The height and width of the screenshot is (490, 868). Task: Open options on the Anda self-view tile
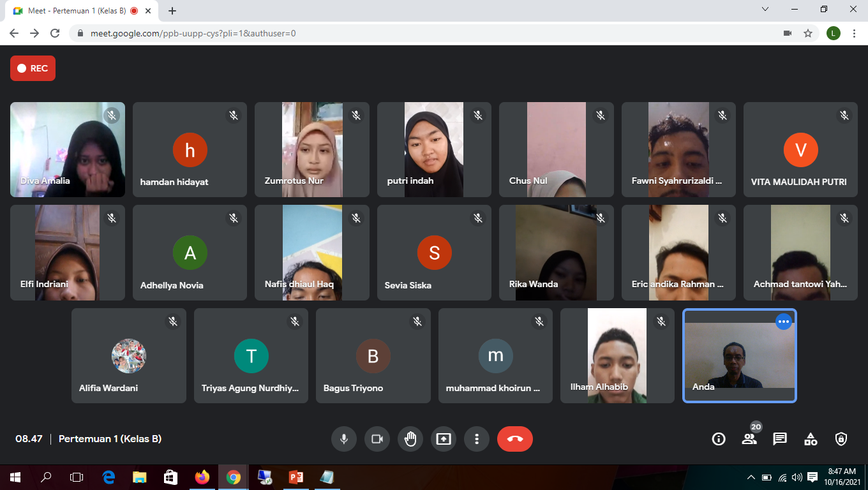(x=784, y=322)
